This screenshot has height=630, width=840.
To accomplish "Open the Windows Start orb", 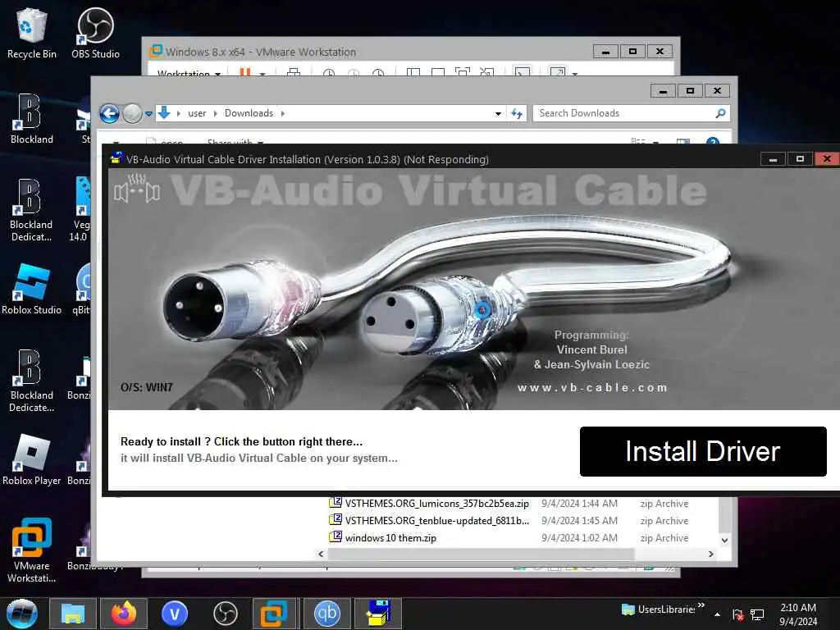I will pos(21,614).
